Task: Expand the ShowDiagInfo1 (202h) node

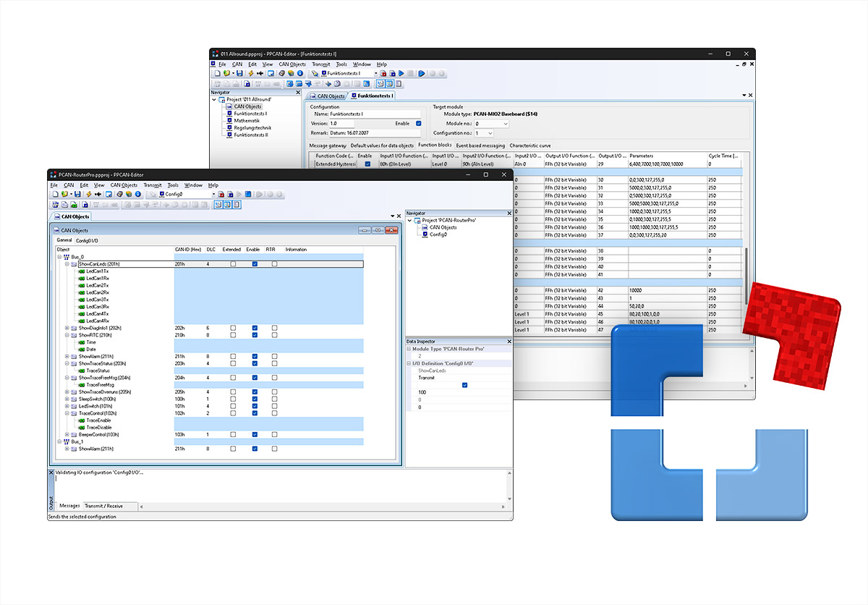Action: [x=67, y=328]
